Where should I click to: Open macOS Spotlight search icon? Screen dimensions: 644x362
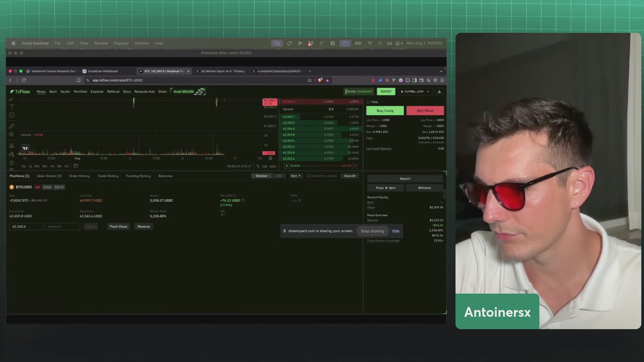380,43
